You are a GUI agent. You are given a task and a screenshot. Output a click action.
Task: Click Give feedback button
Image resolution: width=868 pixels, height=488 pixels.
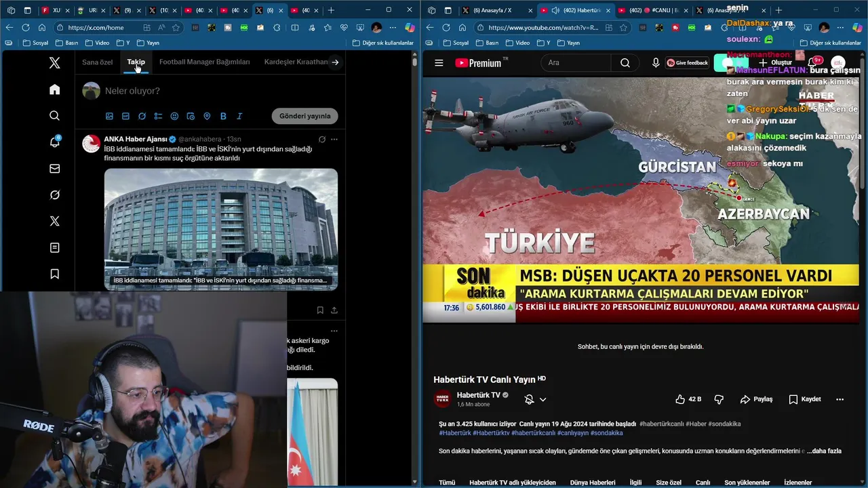pos(687,63)
